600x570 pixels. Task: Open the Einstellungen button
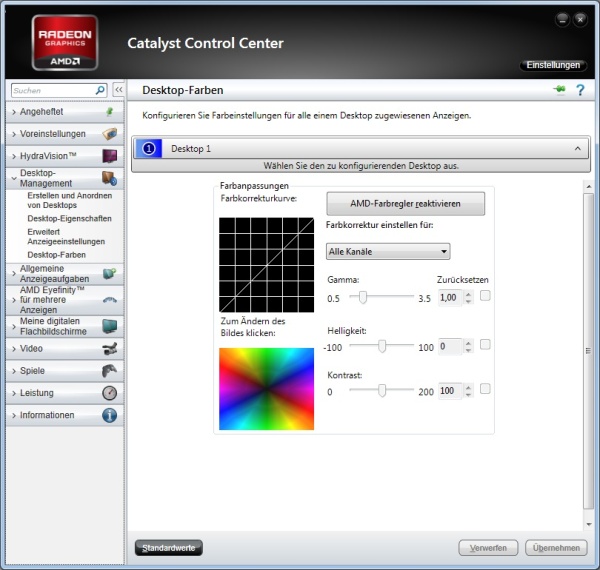553,65
